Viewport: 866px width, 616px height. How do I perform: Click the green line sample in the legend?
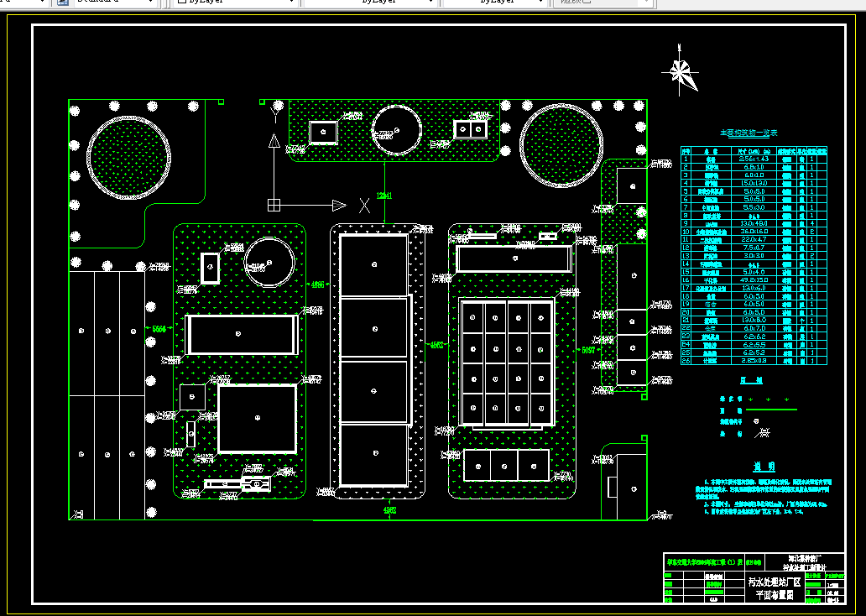pyautogui.click(x=771, y=410)
